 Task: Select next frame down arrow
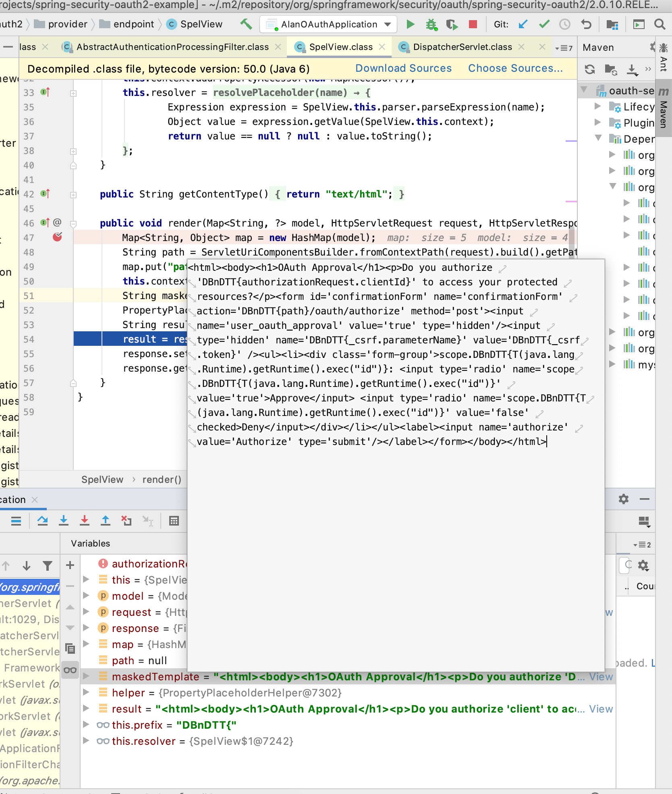click(27, 566)
